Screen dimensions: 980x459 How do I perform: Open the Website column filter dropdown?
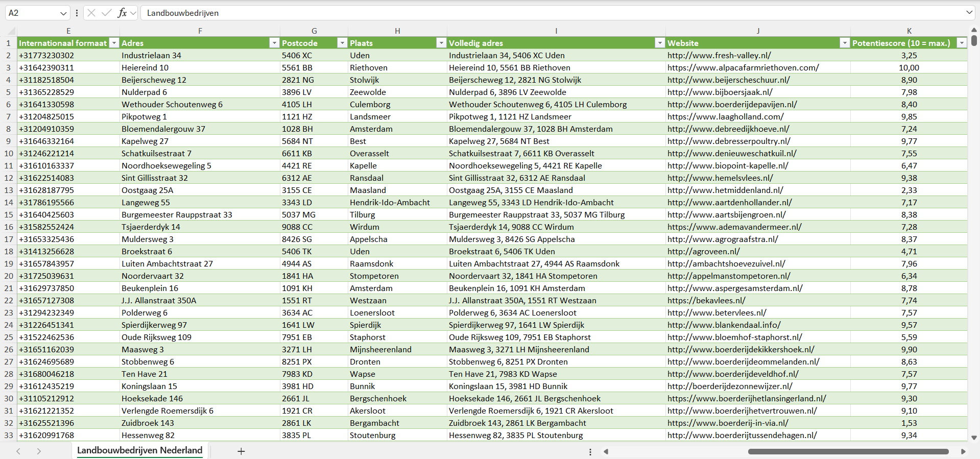[x=845, y=43]
